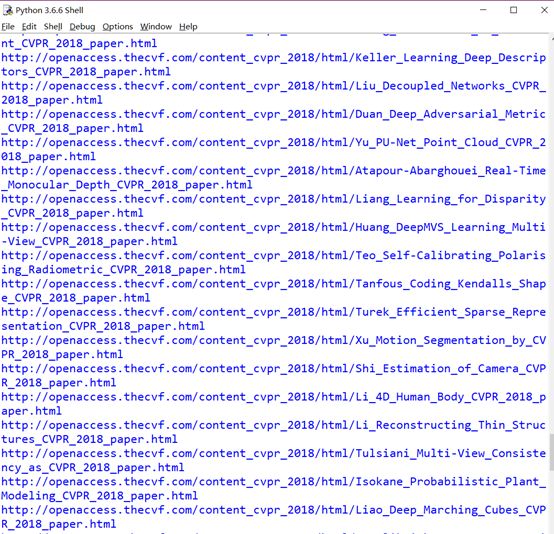Click the PR_2018_paper.html line

click(x=62, y=354)
